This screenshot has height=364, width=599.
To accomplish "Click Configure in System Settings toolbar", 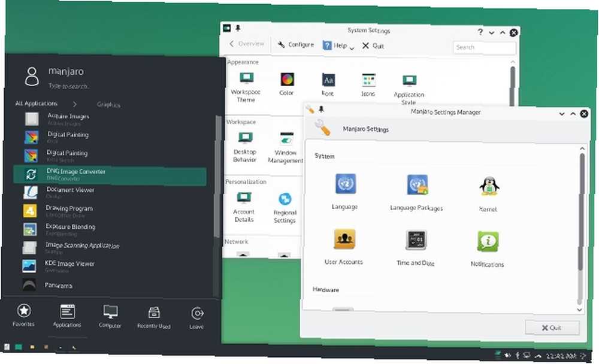I will pos(296,45).
